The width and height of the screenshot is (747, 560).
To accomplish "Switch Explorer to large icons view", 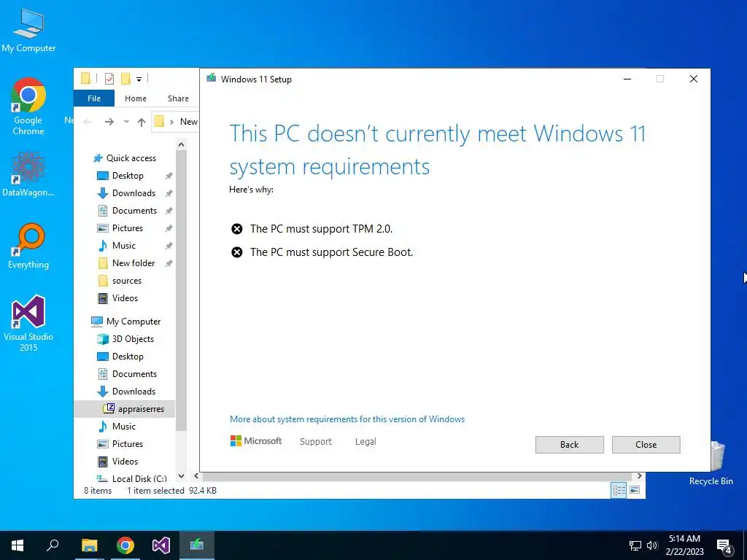I will [x=635, y=490].
